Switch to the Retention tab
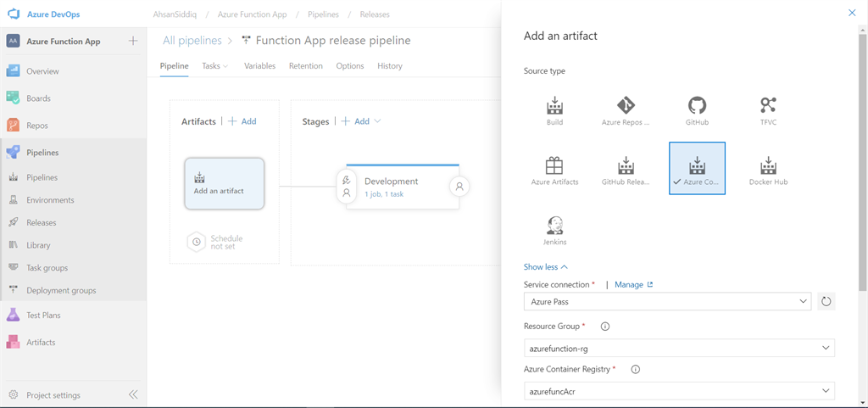This screenshot has width=868, height=408. tap(305, 66)
